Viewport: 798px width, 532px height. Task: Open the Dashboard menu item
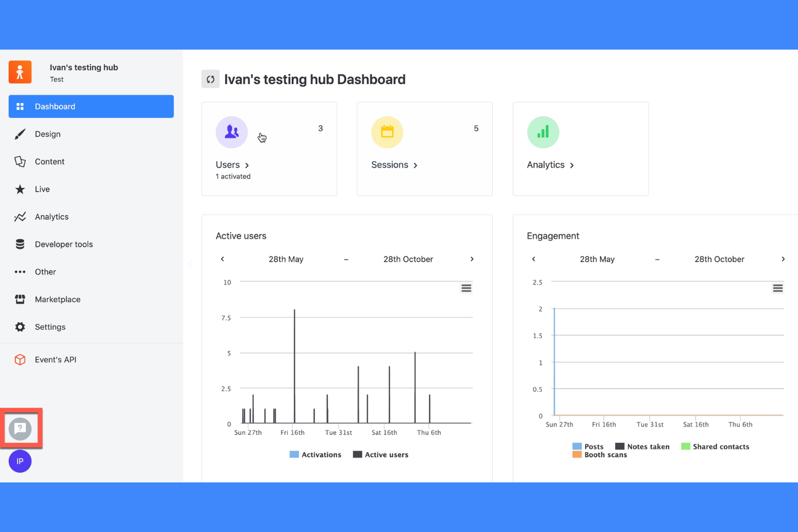click(91, 107)
